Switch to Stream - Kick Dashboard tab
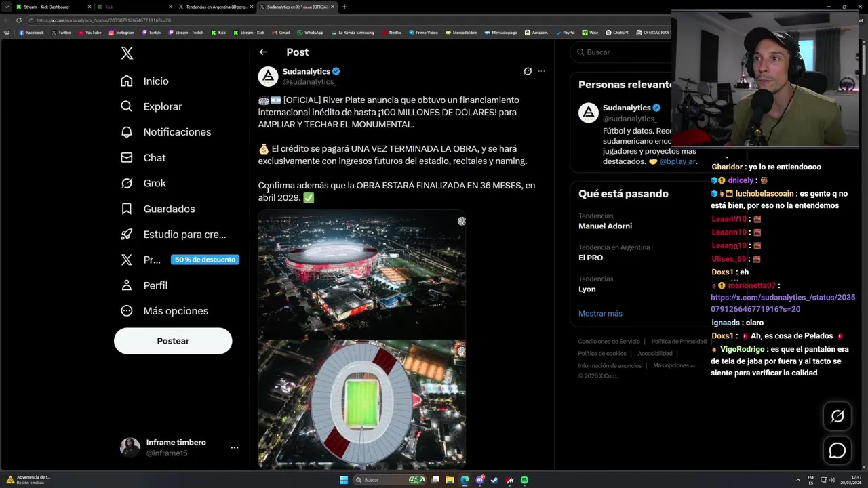Viewport: 868px width, 488px height. (52, 7)
